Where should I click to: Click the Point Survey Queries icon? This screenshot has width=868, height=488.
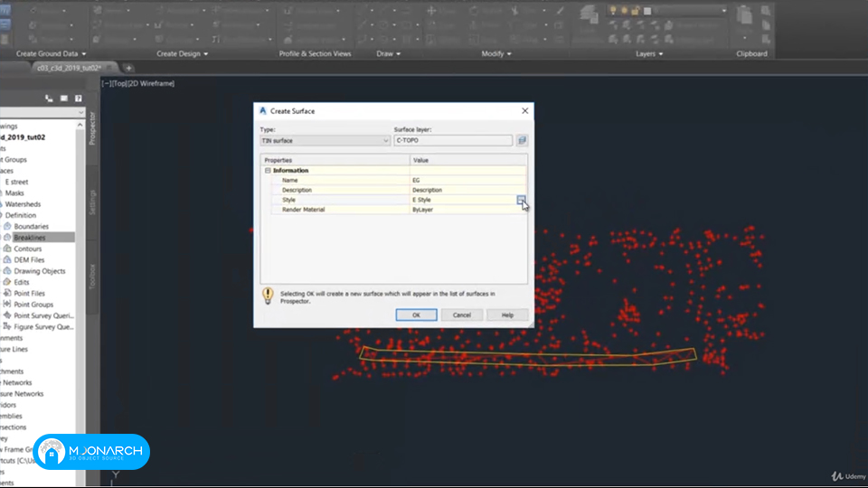[7, 315]
